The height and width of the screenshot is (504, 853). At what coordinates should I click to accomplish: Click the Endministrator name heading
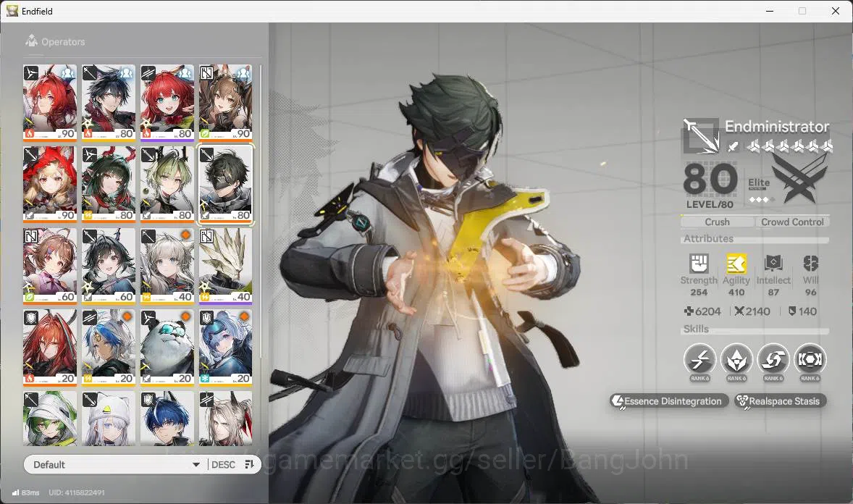click(x=777, y=126)
